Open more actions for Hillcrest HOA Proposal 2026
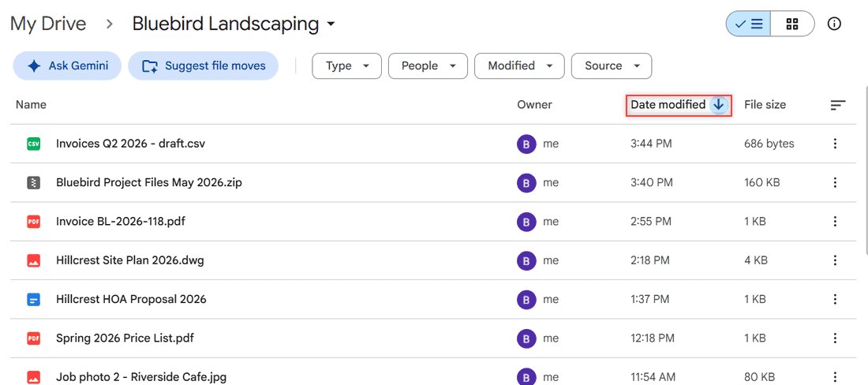The image size is (868, 385). click(x=835, y=299)
